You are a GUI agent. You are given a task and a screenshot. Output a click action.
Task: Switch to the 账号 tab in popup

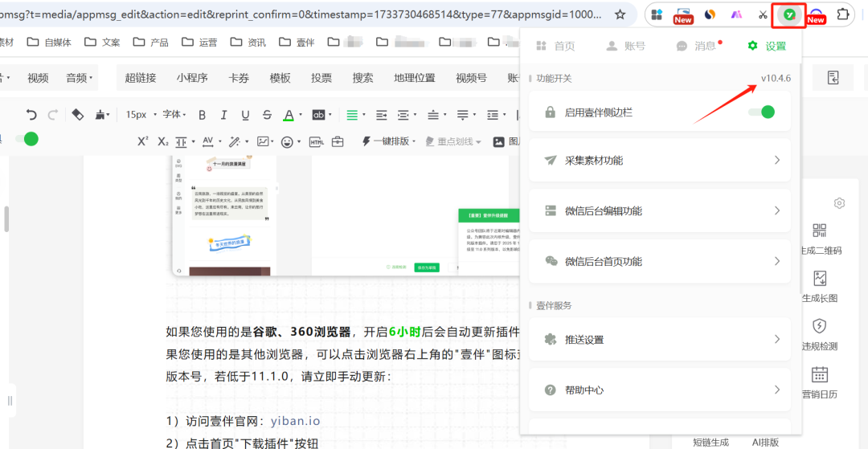[x=626, y=46]
